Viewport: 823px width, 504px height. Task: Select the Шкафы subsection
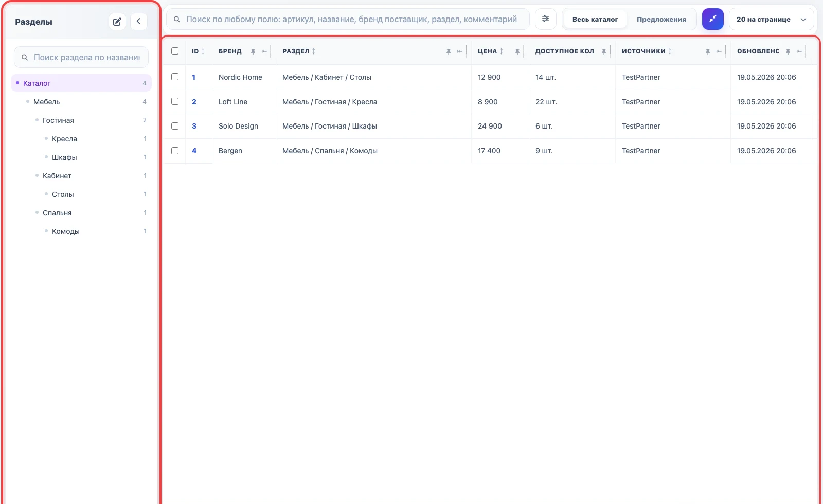click(81, 157)
